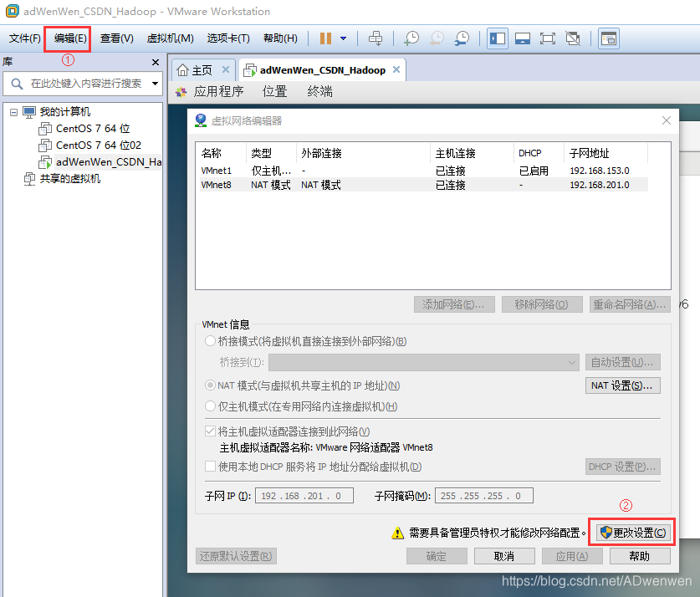The width and height of the screenshot is (700, 597).
Task: Click the 添加网络(E)... button
Action: tap(454, 304)
